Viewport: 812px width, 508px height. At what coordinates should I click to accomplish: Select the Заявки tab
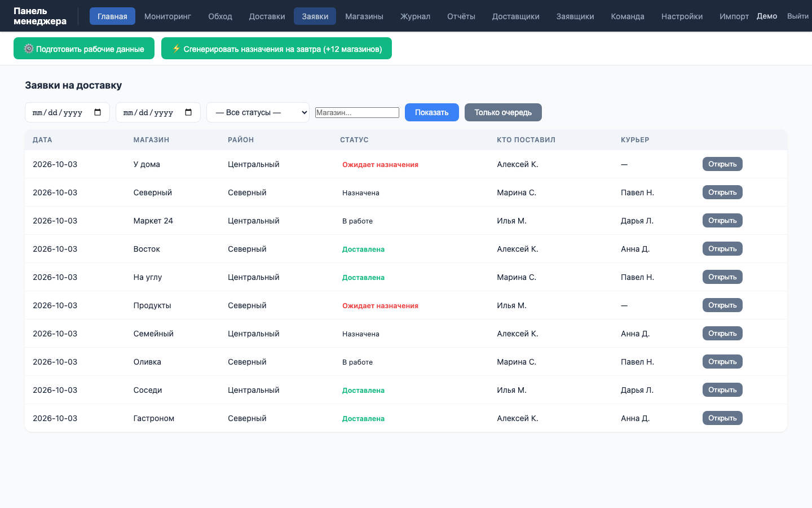[315, 16]
